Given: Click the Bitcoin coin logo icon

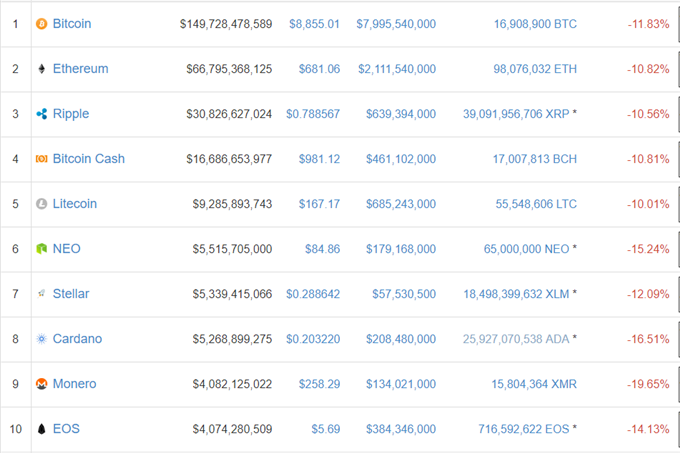Looking at the screenshot, I should coord(42,24).
